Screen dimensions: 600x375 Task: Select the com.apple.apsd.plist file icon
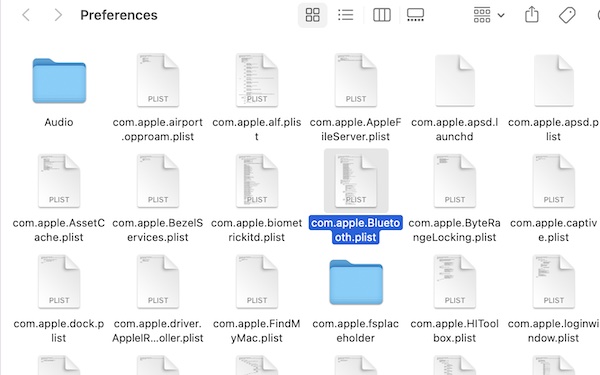pyautogui.click(x=553, y=80)
